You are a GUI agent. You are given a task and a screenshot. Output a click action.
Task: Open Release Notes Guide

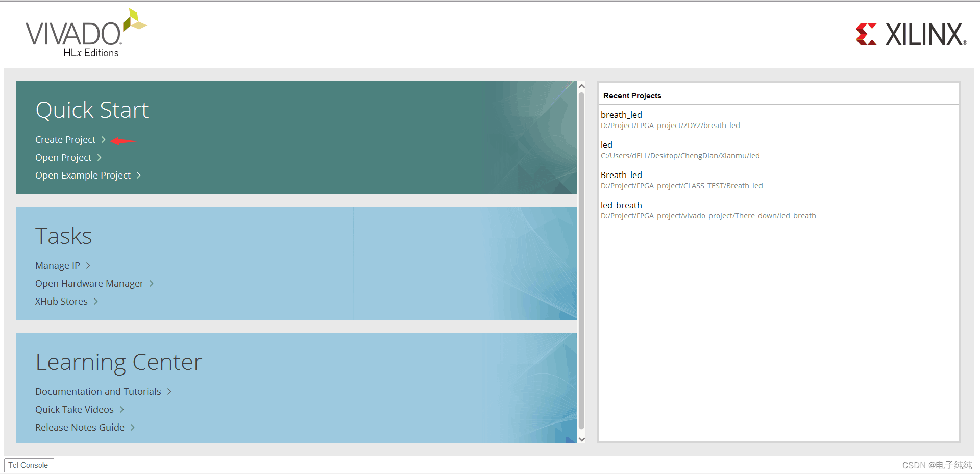[80, 428]
